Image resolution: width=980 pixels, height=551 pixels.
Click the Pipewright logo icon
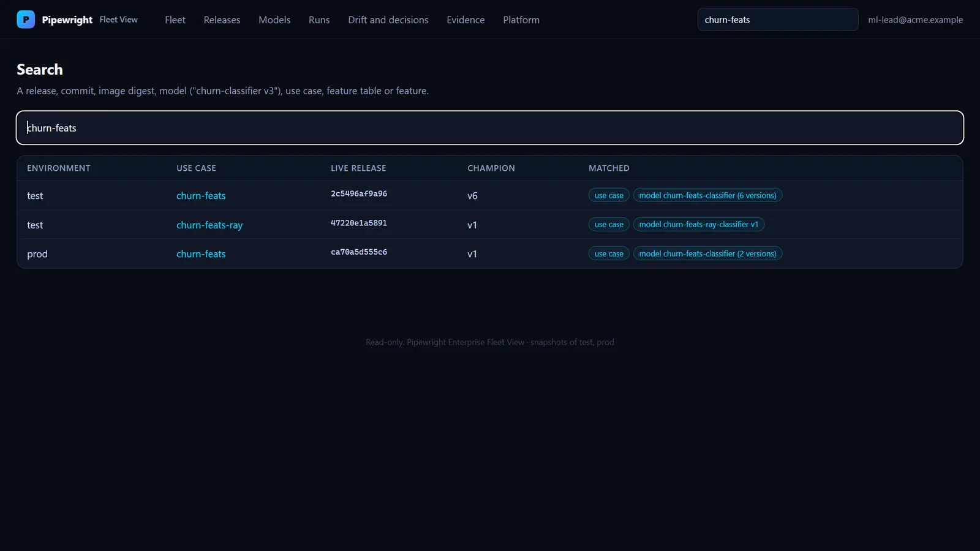tap(26, 20)
